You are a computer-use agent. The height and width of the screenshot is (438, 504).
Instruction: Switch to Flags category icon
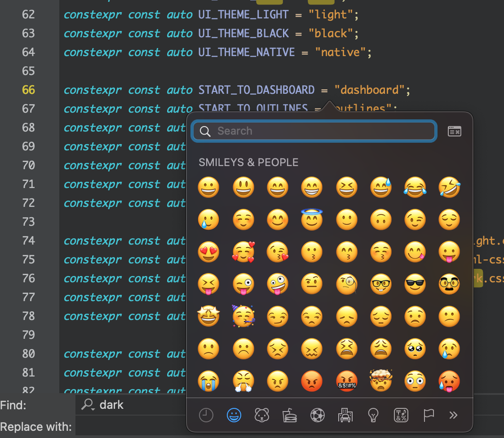(x=429, y=415)
